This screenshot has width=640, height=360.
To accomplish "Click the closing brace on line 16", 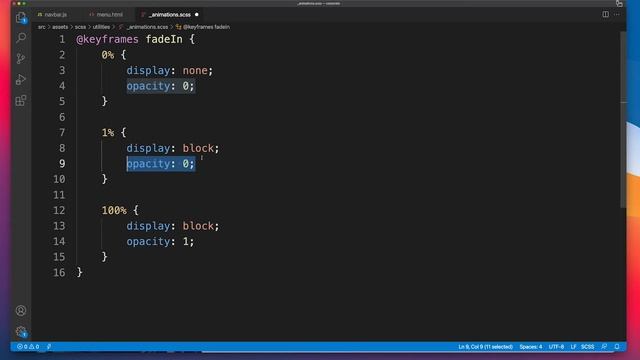I will pos(80,272).
